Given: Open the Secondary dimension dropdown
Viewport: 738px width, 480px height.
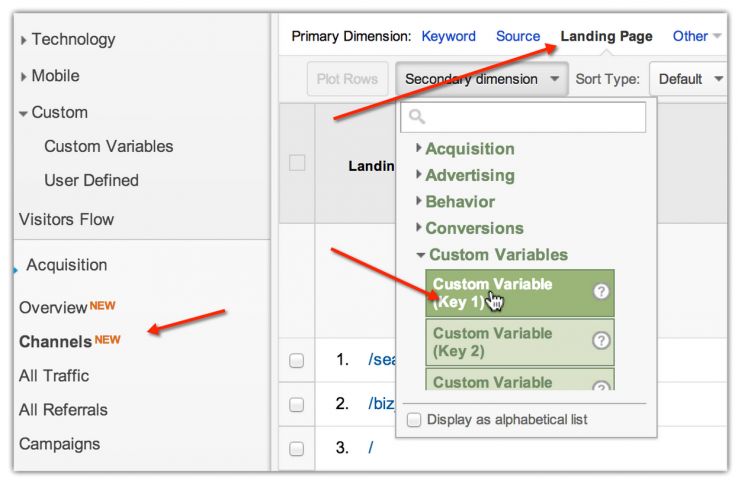Looking at the screenshot, I should (482, 79).
